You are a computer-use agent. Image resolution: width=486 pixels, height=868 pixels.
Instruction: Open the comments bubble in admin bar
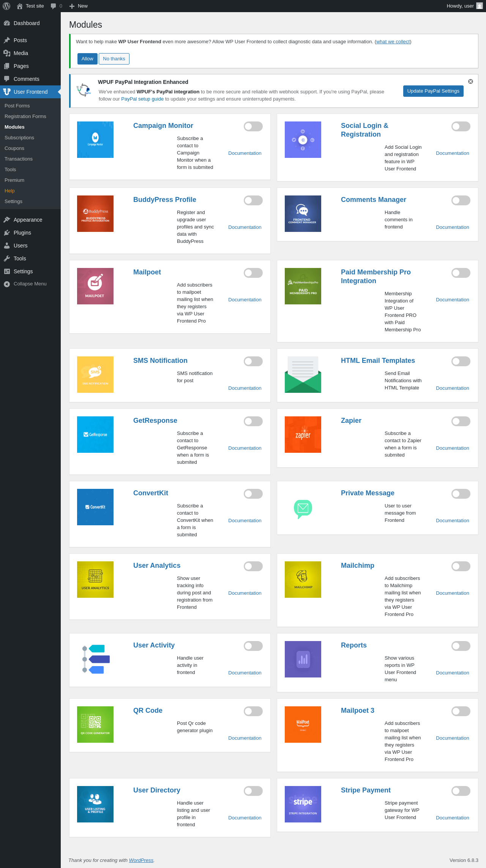click(53, 6)
